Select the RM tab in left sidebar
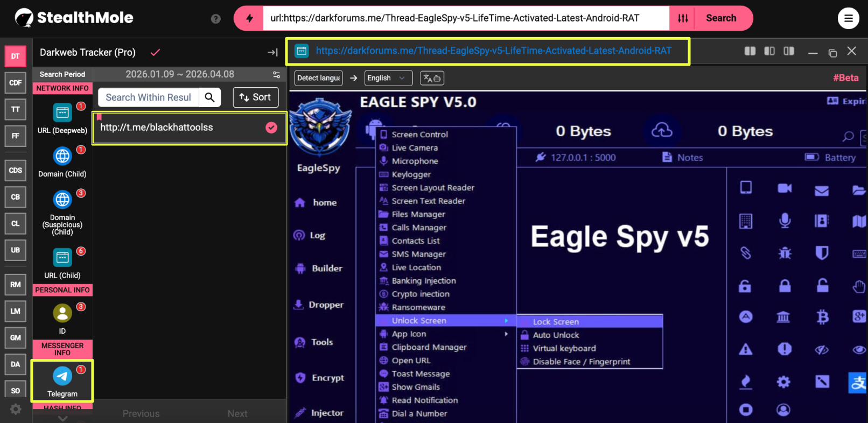 16,285
